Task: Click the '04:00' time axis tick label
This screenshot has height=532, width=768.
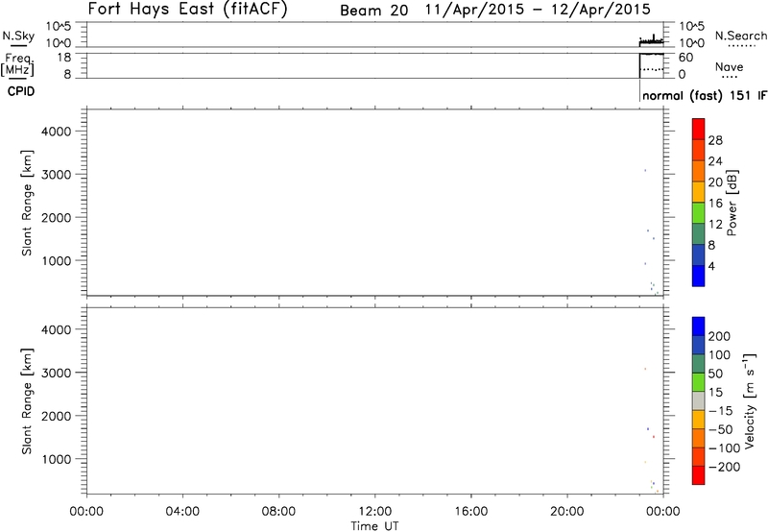Action: (x=182, y=512)
